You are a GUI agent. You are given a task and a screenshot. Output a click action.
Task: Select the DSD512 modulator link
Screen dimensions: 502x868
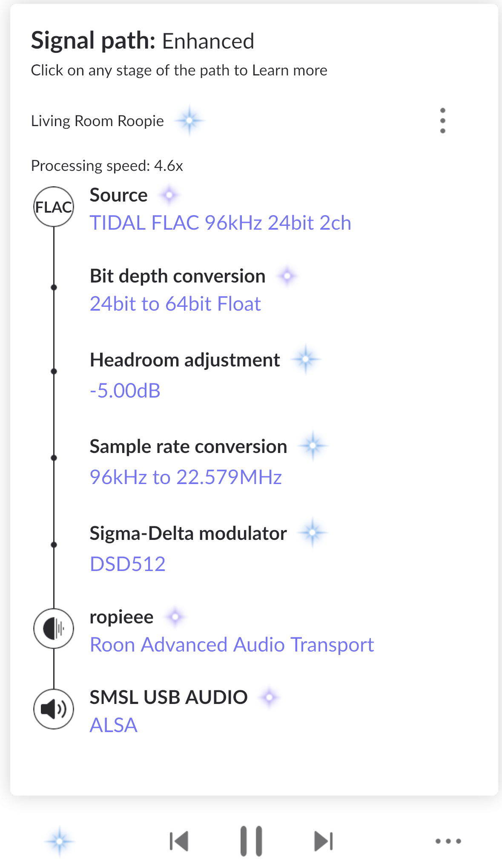[x=128, y=564]
